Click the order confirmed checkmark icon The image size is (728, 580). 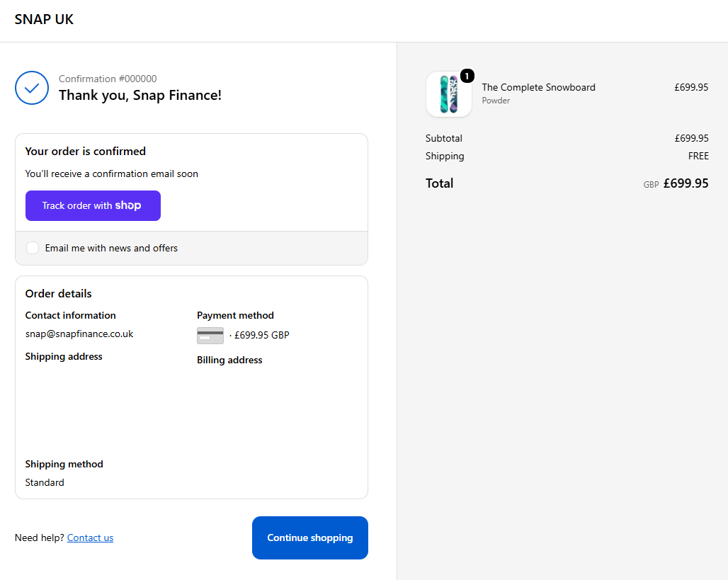(x=32, y=88)
